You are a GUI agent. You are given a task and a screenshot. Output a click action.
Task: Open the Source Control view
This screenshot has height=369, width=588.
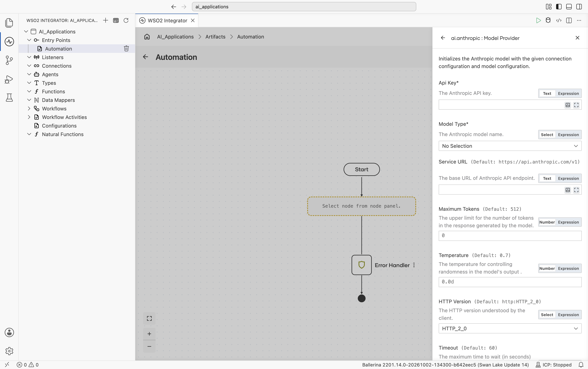click(9, 60)
